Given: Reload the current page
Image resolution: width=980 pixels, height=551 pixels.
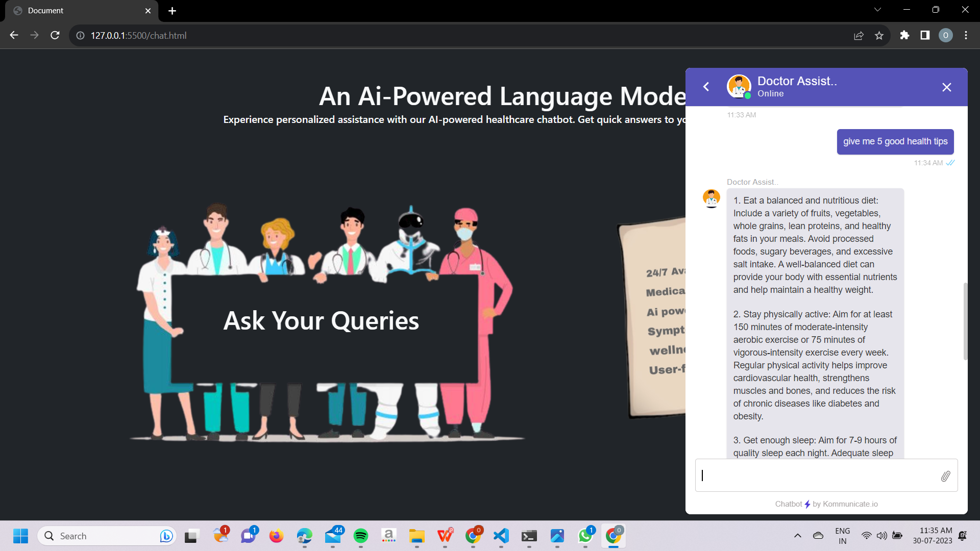Looking at the screenshot, I should tap(55, 35).
